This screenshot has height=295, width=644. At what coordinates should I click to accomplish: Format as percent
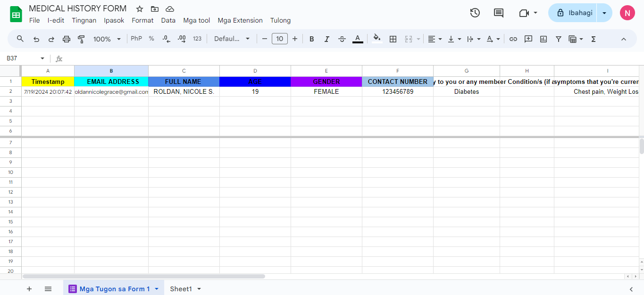tap(151, 39)
